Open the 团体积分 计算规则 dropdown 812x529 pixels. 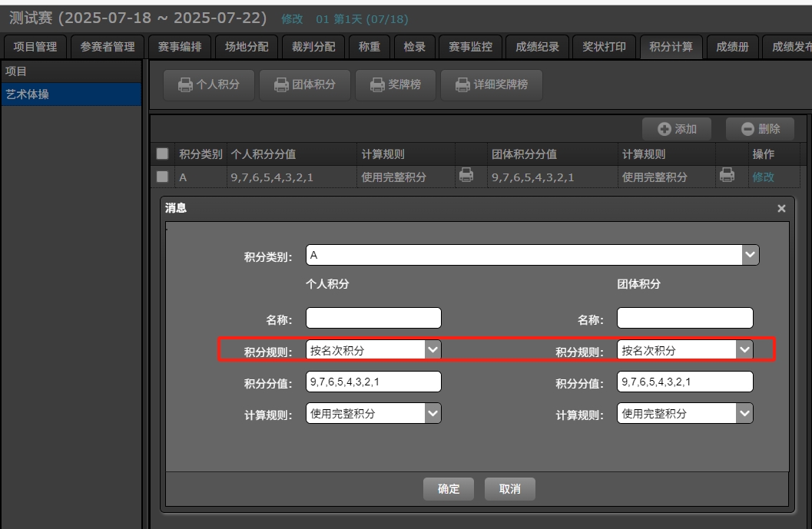coord(744,413)
